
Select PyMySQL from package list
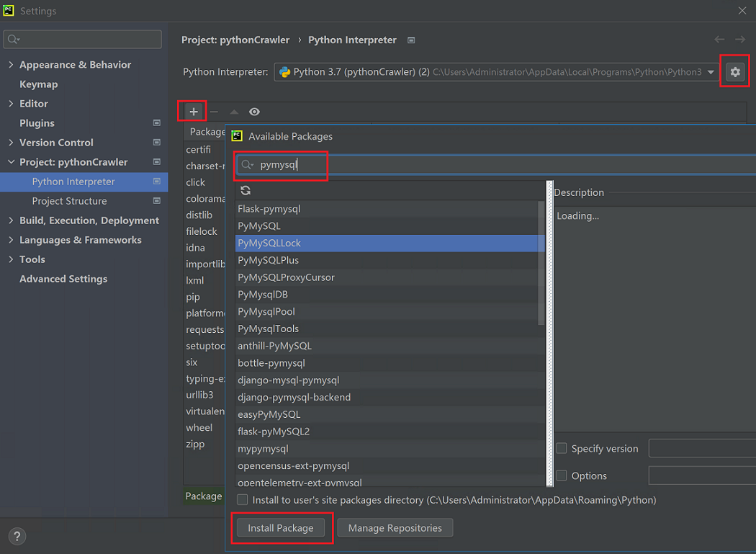click(x=259, y=225)
